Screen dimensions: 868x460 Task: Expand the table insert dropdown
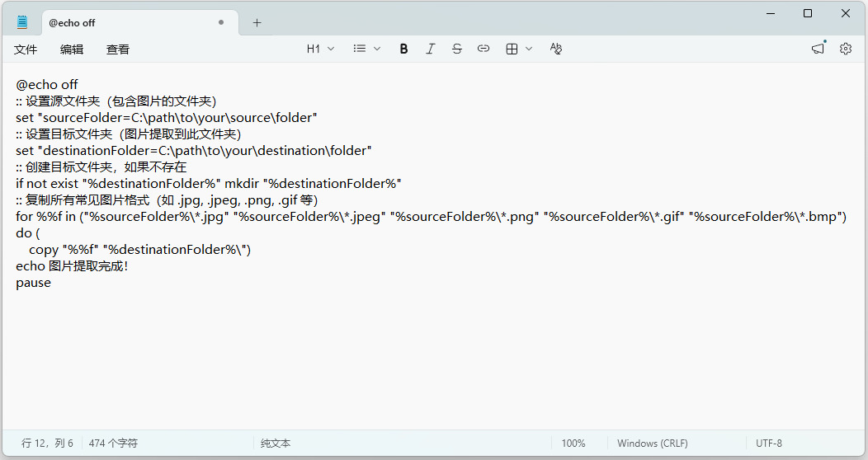[x=519, y=49]
